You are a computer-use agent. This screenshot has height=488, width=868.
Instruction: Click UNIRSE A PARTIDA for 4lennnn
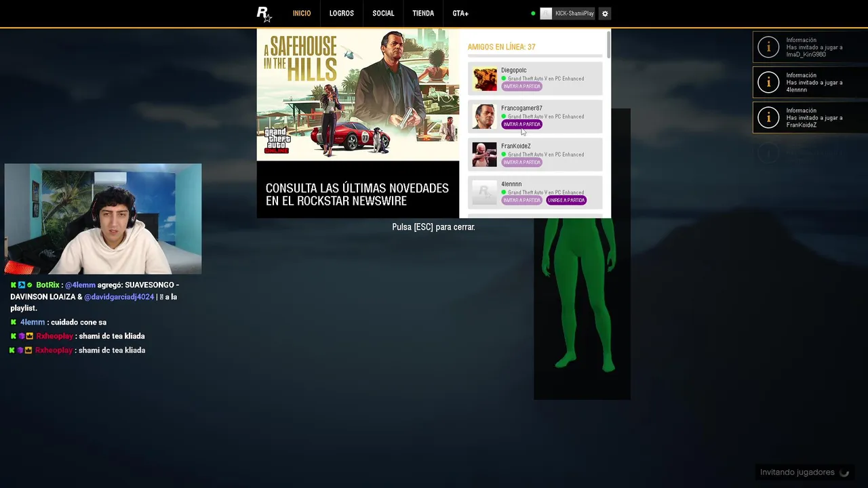point(566,201)
